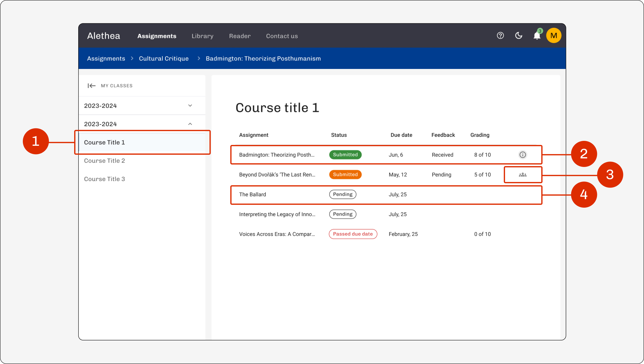Click Cultural Critique breadcrumb link
The width and height of the screenshot is (644, 364).
[x=164, y=59]
